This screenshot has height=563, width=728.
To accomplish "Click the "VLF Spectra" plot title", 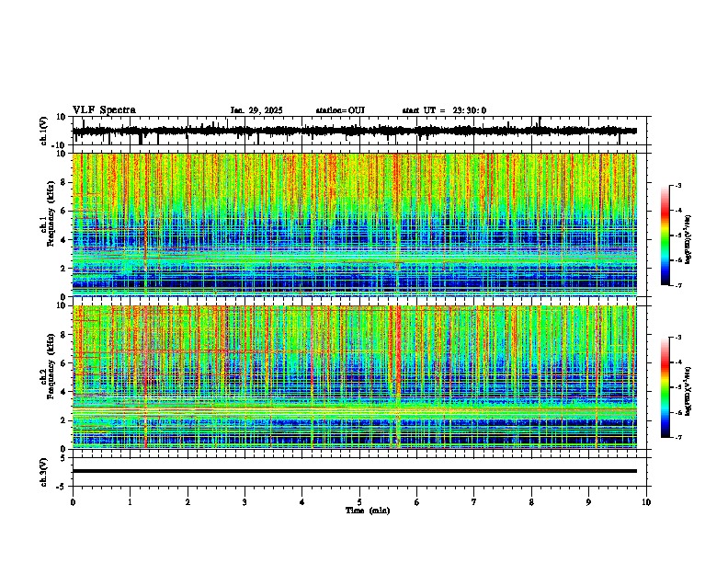I will [104, 110].
